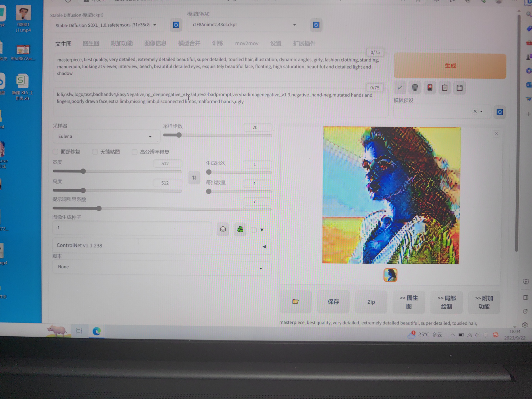Open the 脚本 None dropdown

[x=161, y=267]
